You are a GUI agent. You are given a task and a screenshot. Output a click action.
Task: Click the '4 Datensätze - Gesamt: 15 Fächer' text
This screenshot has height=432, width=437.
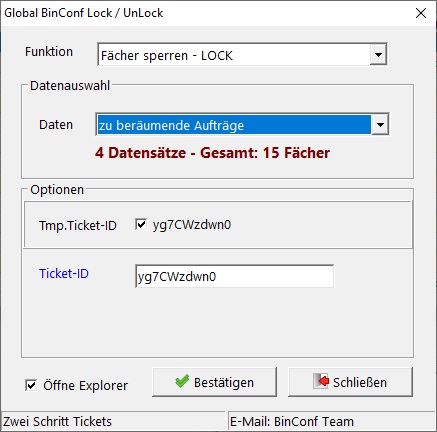212,153
